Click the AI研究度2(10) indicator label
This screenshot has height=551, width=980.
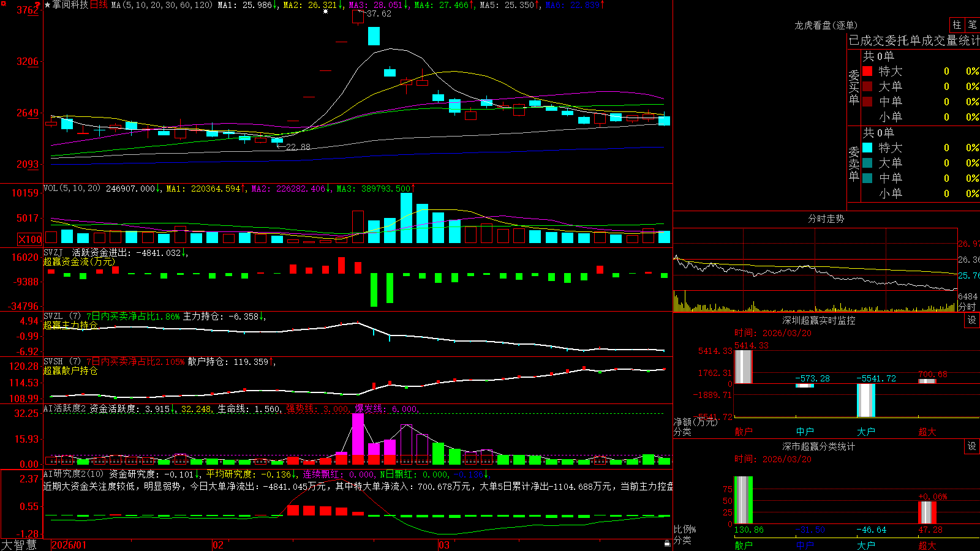point(73,474)
